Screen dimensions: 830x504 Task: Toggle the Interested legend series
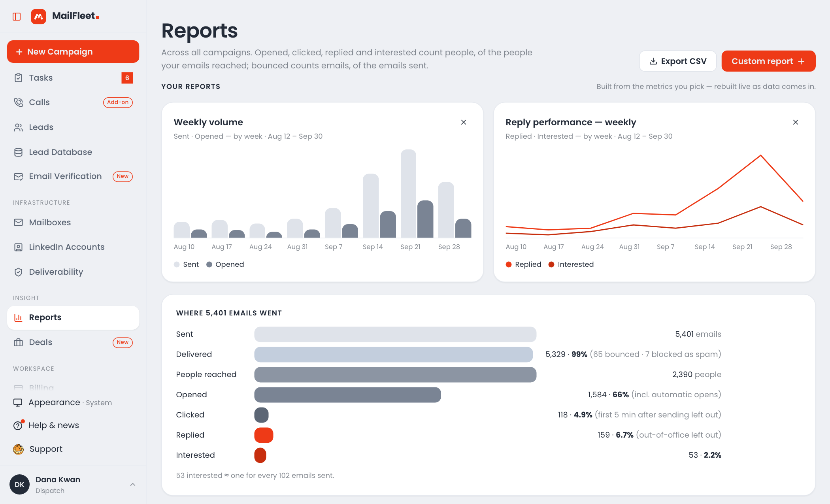(x=571, y=264)
